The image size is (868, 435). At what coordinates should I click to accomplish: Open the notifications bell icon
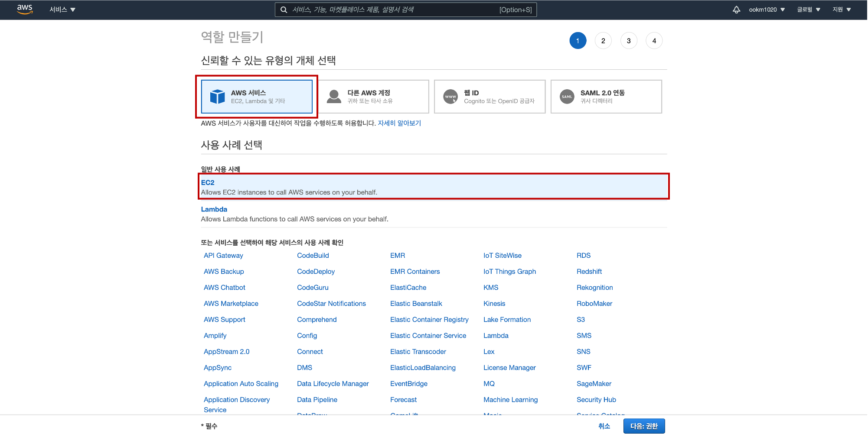click(736, 10)
